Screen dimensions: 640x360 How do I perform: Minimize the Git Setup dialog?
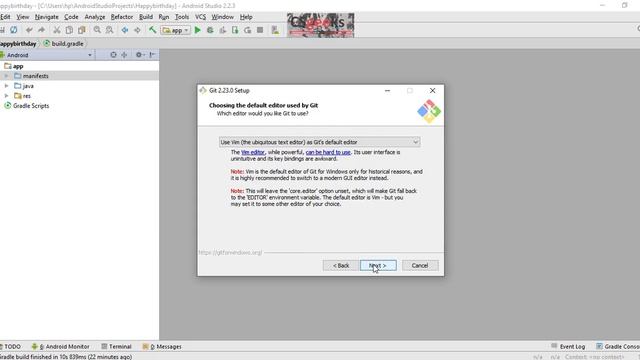point(387,91)
